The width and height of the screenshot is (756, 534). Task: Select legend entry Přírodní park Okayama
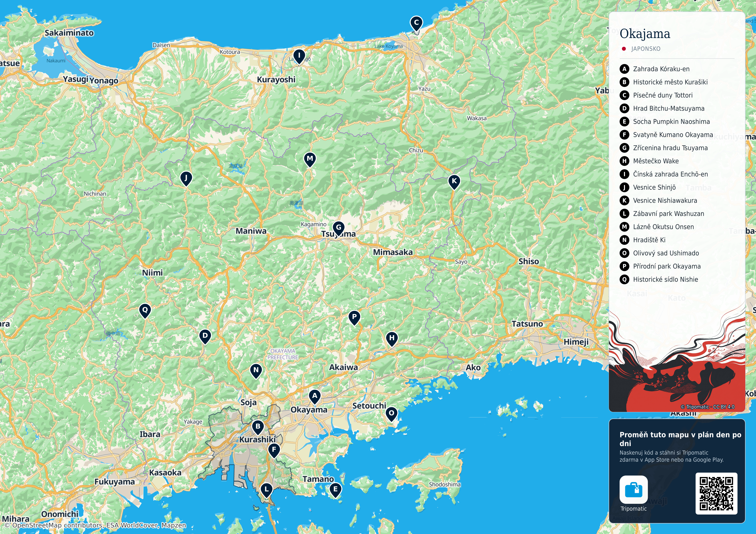click(x=660, y=267)
